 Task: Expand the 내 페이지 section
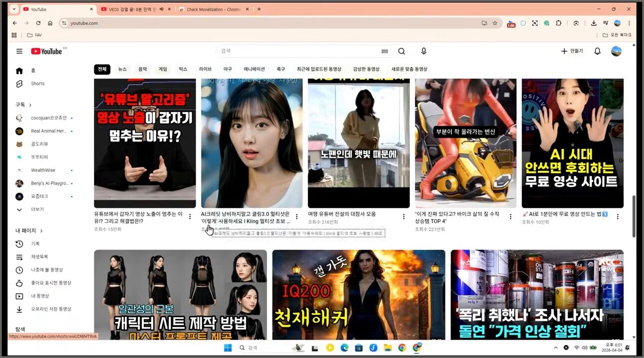pyautogui.click(x=29, y=231)
